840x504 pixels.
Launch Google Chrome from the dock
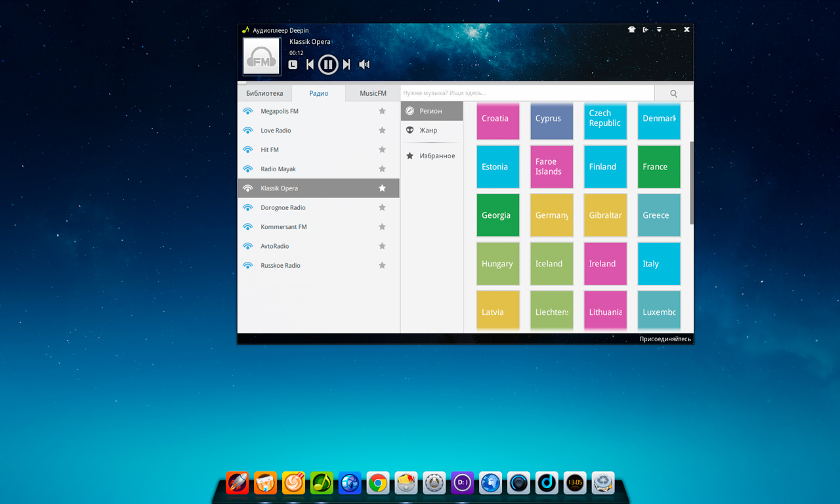pos(377,483)
